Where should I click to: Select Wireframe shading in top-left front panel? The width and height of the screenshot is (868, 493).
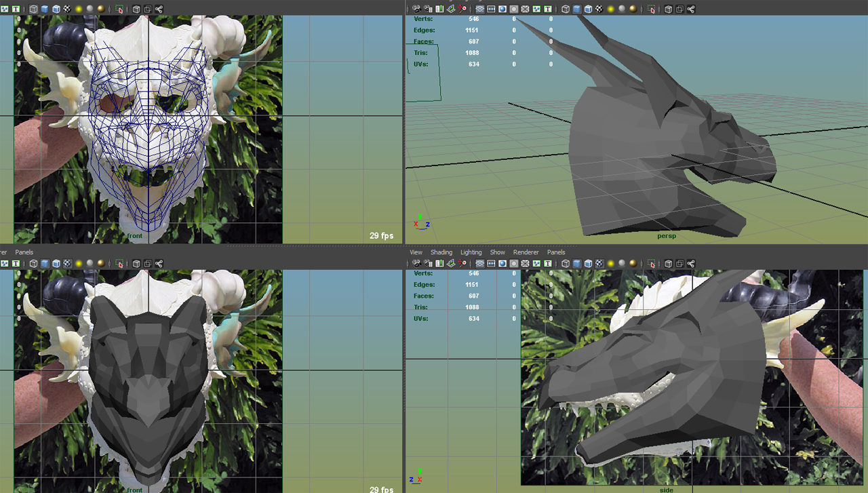(x=34, y=9)
